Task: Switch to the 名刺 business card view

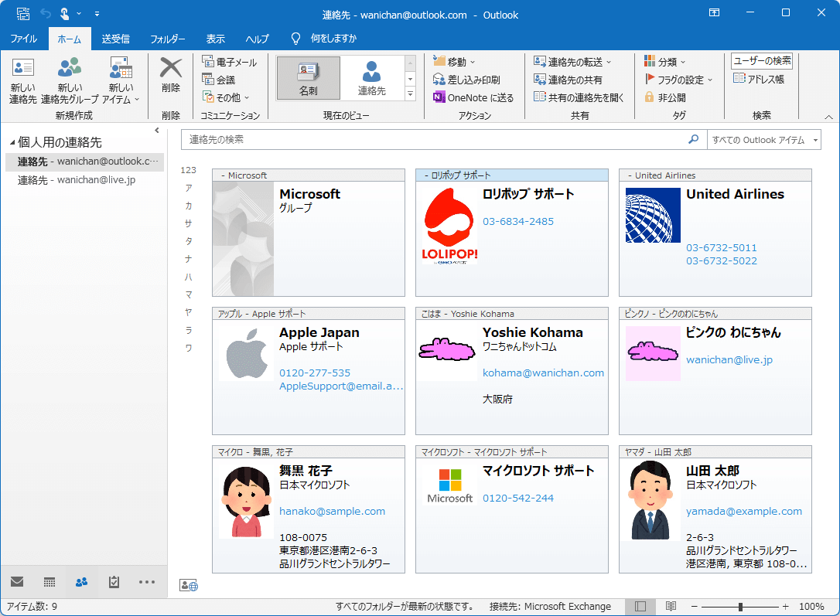Action: point(308,78)
